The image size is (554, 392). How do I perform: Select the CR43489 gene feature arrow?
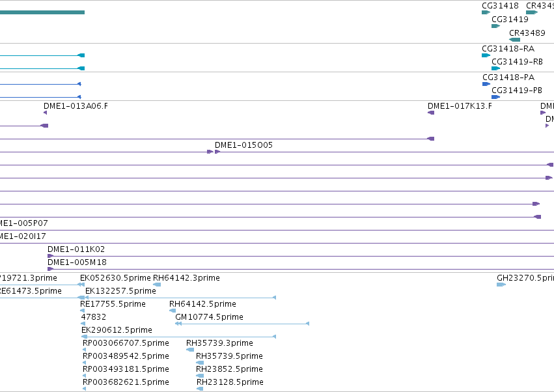click(515, 40)
